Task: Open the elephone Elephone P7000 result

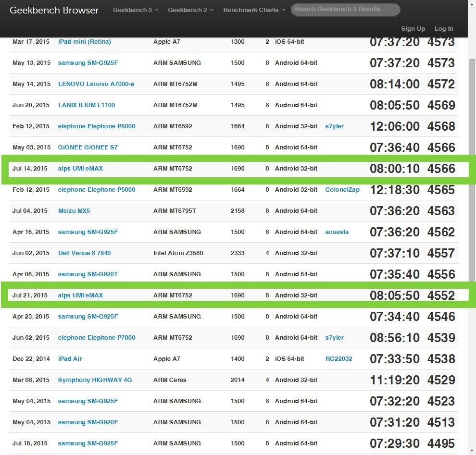Action: [x=97, y=338]
